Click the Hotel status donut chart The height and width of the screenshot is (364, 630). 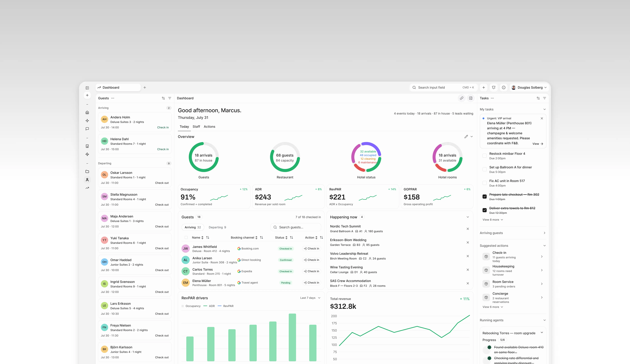366,157
